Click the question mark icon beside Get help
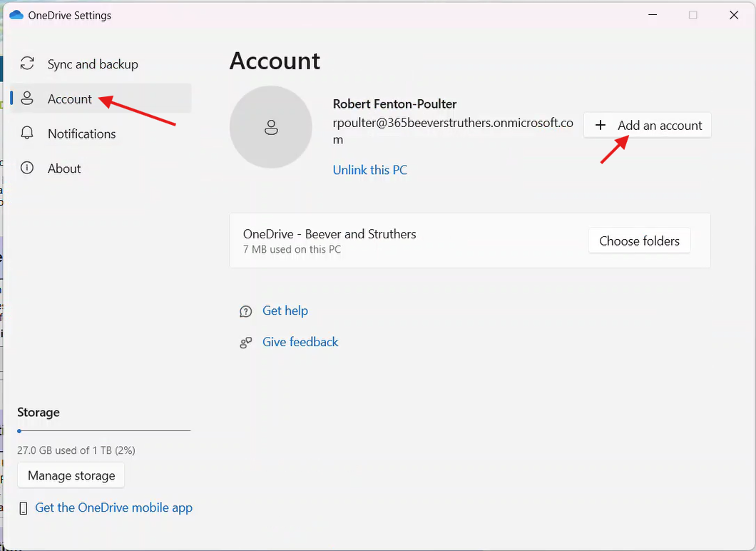Image resolution: width=756 pixels, height=551 pixels. [246, 311]
